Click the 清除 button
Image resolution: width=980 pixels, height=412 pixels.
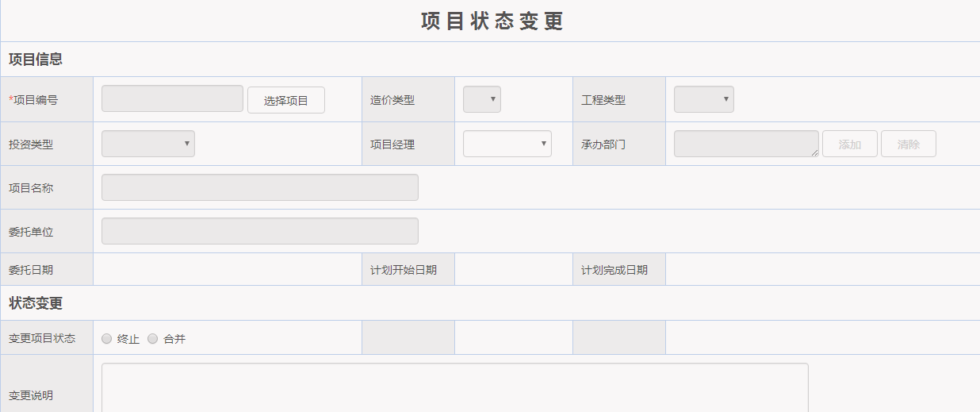click(x=908, y=144)
